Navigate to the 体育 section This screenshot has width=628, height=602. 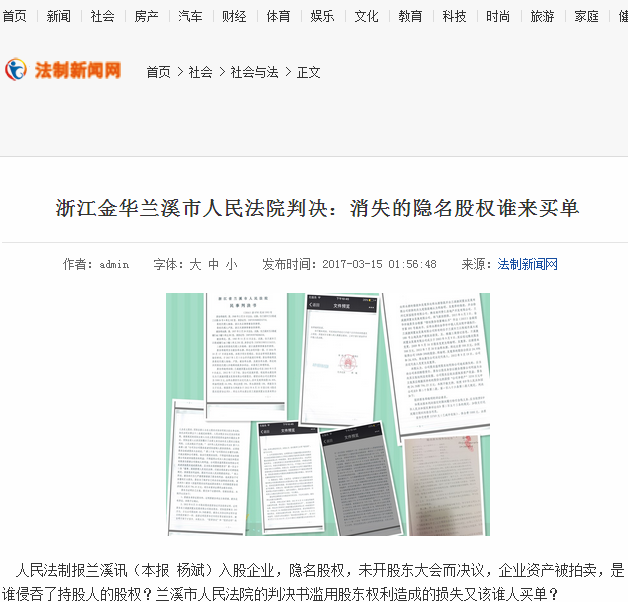[278, 16]
